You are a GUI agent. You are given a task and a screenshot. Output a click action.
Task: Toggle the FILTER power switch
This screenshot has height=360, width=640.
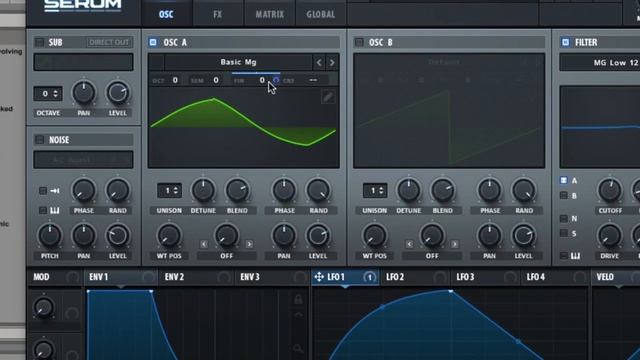(x=565, y=42)
